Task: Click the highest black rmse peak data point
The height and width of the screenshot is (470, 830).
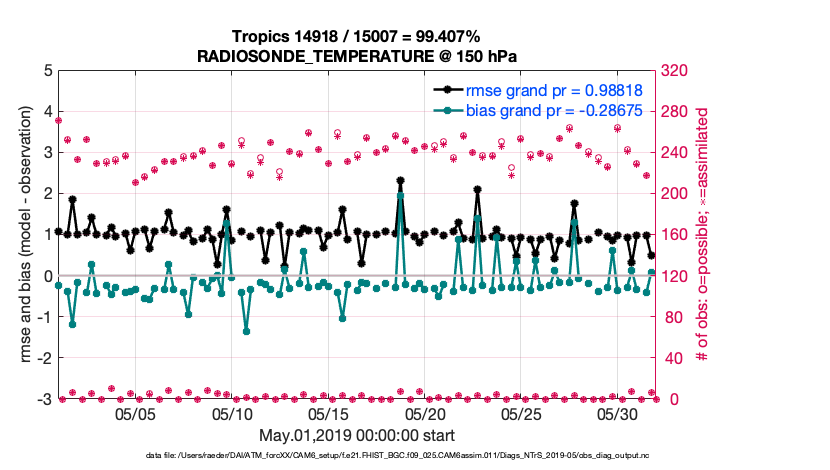Action: [x=400, y=181]
